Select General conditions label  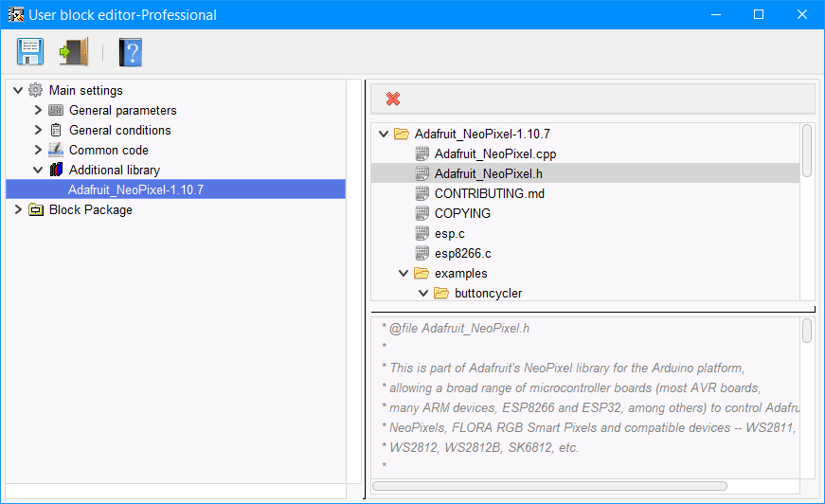[x=120, y=130]
